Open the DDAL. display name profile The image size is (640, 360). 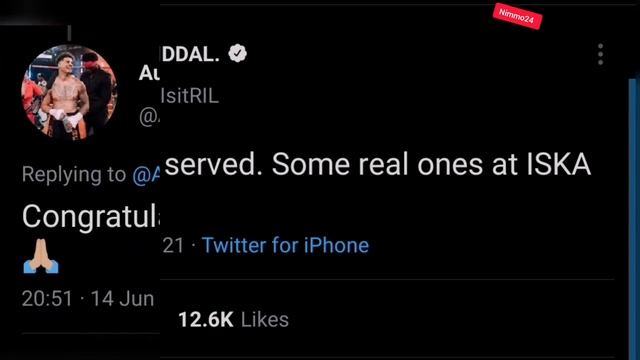[191, 53]
